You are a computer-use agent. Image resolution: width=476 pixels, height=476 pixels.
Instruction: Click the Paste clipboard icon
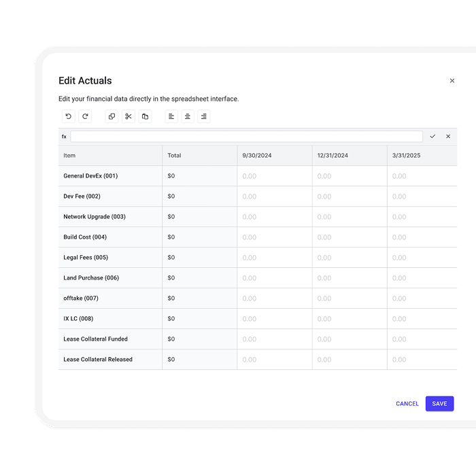[145, 116]
